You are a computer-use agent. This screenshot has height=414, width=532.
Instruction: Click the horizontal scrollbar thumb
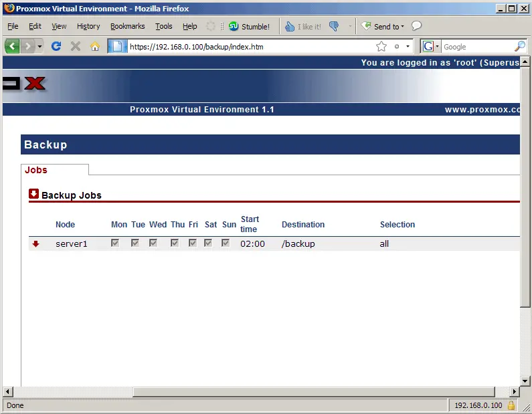point(314,392)
